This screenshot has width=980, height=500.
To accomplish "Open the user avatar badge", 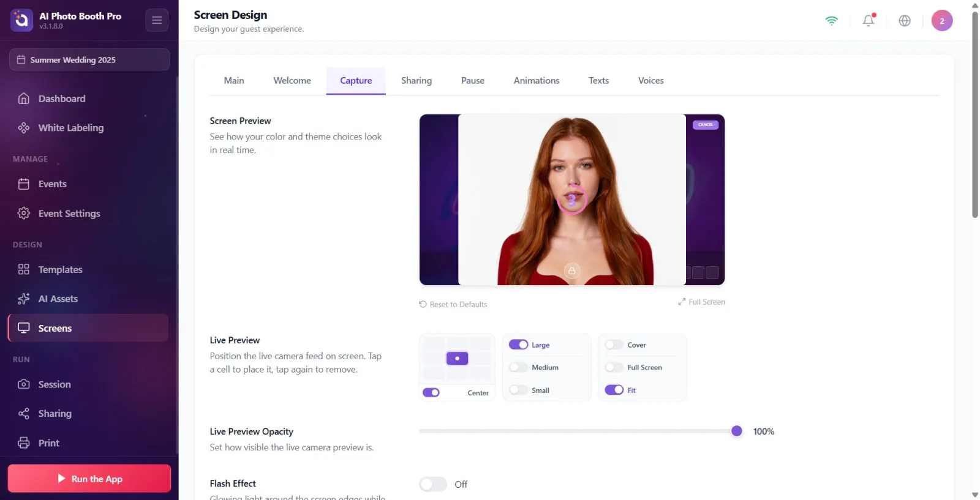I will [942, 21].
